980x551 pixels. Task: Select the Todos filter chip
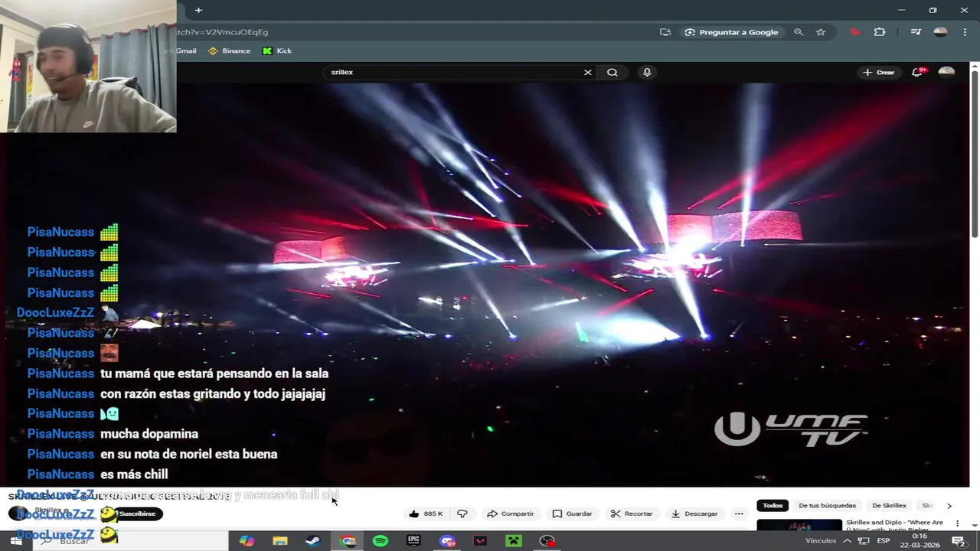(x=773, y=505)
